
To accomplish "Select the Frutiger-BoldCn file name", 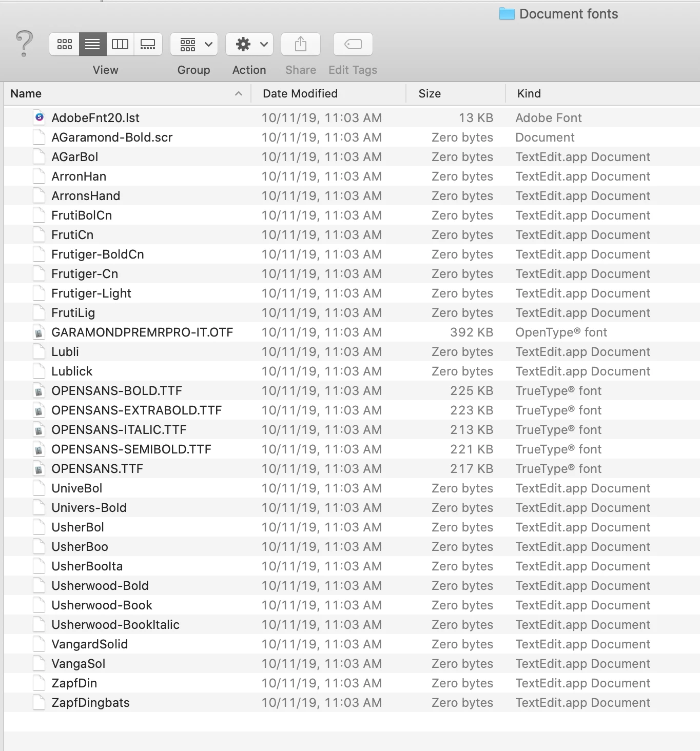I will pos(98,254).
